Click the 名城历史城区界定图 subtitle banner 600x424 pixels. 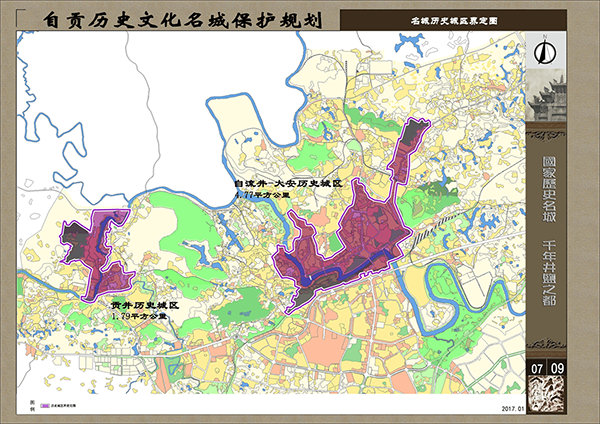(x=431, y=19)
